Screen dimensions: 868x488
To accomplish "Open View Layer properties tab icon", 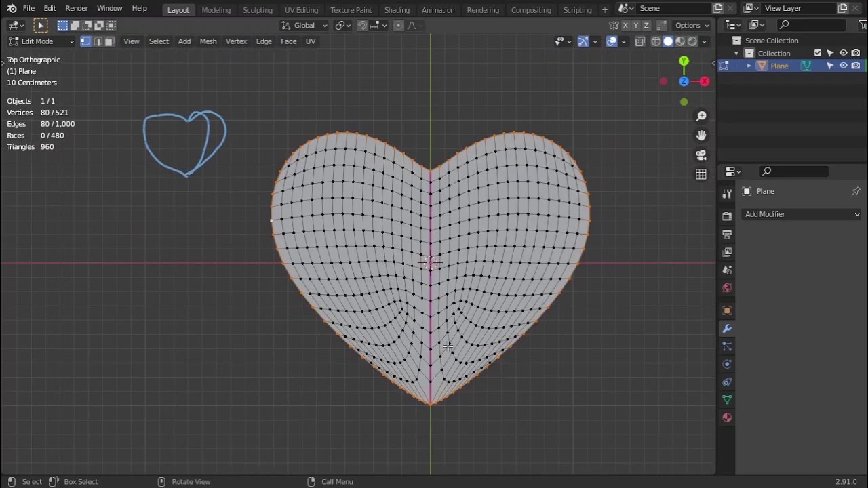I will [x=727, y=252].
